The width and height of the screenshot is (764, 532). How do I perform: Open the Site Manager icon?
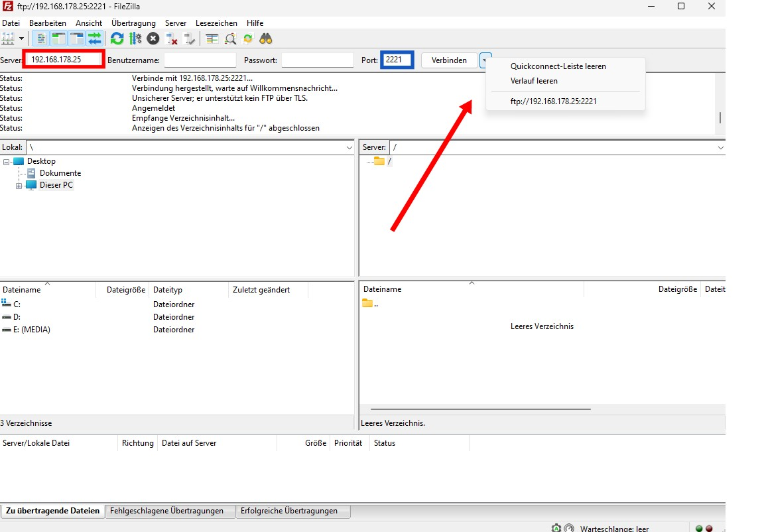click(9, 38)
